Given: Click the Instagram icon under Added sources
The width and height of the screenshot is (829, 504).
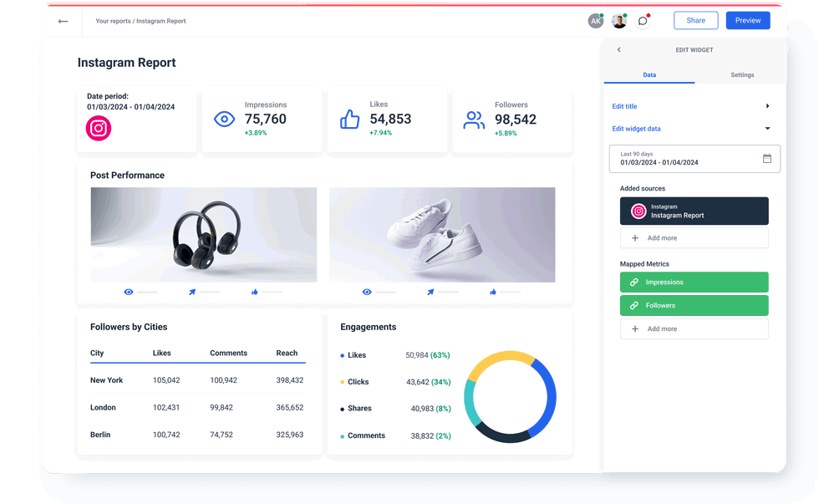Looking at the screenshot, I should (638, 211).
